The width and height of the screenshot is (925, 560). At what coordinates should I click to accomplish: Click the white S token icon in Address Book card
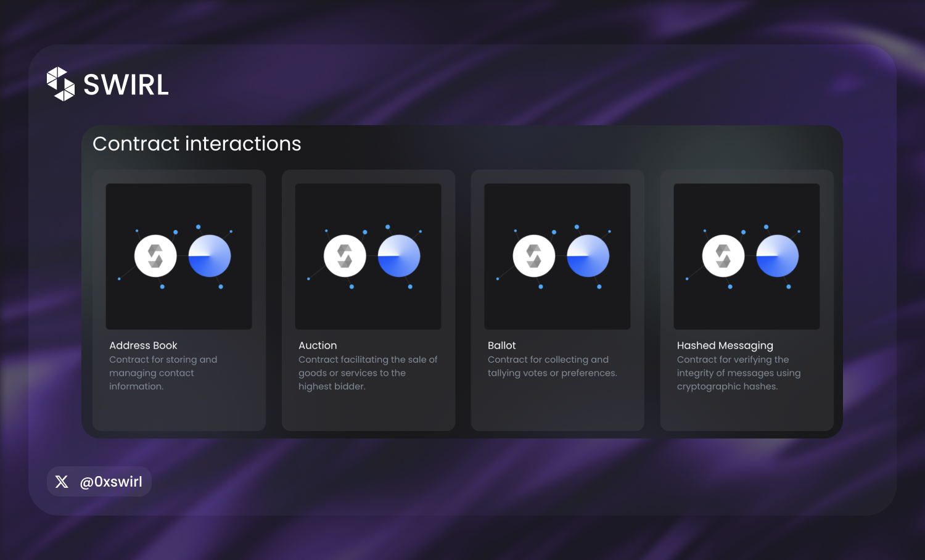pyautogui.click(x=155, y=256)
